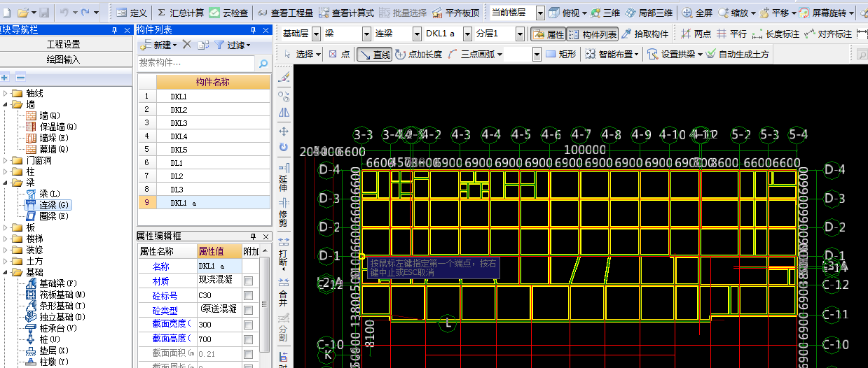
Task: Open the 分层1 layer dropdown
Action: point(520,34)
